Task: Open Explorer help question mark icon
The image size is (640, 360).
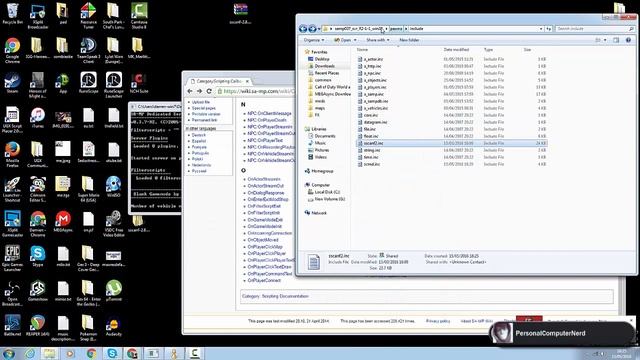Action: (628, 40)
